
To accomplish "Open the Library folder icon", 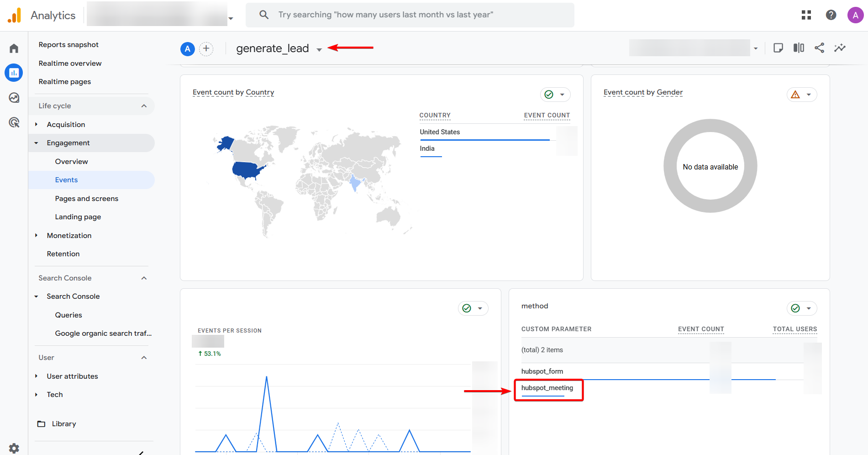I will [x=42, y=424].
